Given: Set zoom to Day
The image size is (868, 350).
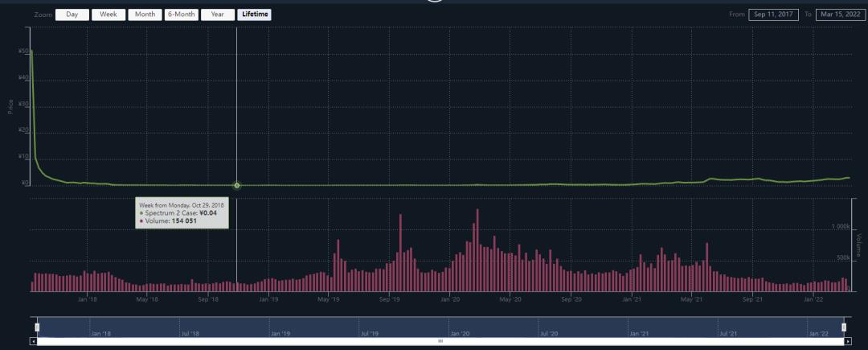Looking at the screenshot, I should click(72, 14).
